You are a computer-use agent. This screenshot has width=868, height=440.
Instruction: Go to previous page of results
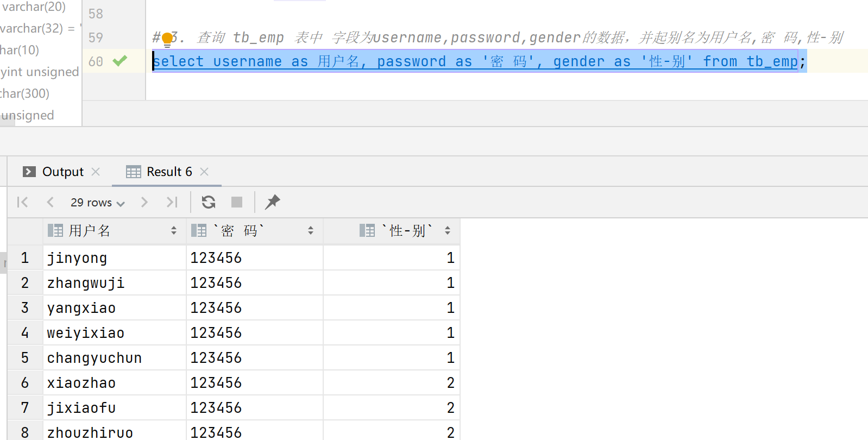click(51, 202)
